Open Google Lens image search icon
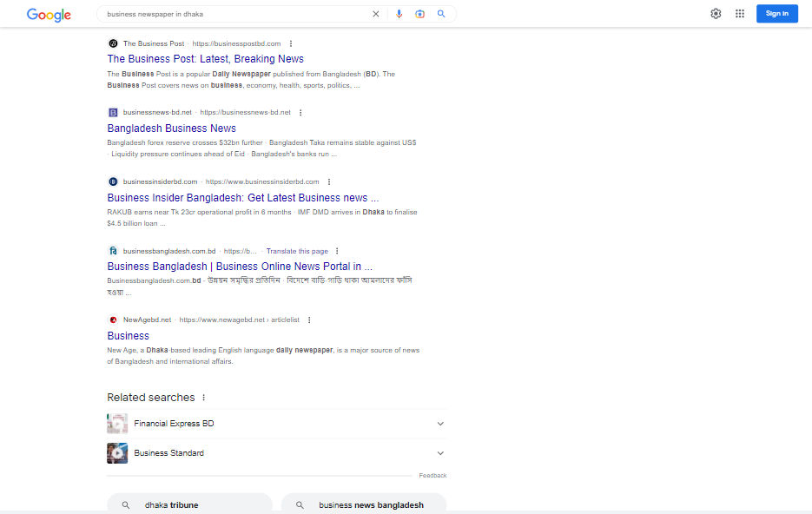The height and width of the screenshot is (514, 812). pyautogui.click(x=419, y=14)
